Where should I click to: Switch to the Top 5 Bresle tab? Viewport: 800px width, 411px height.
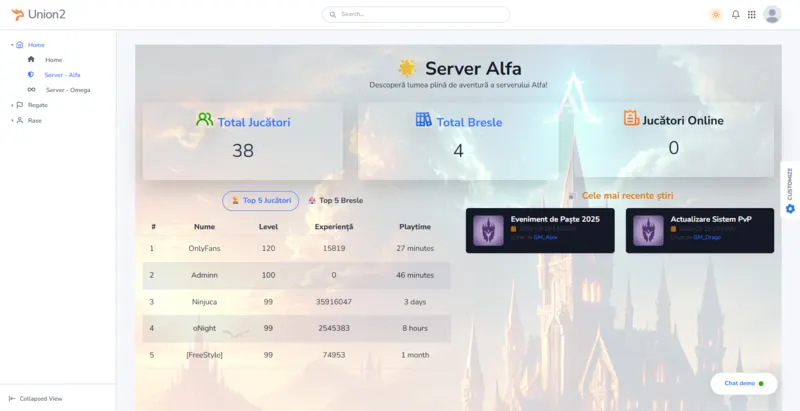(x=336, y=201)
